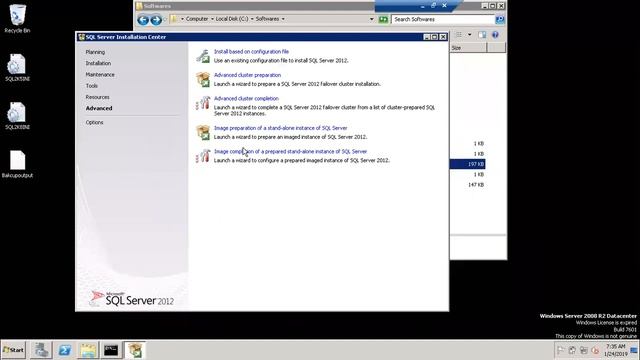Screen dimensions: 640x360
Task: Click Local Disk (C:) in address bar
Action: tap(232, 19)
